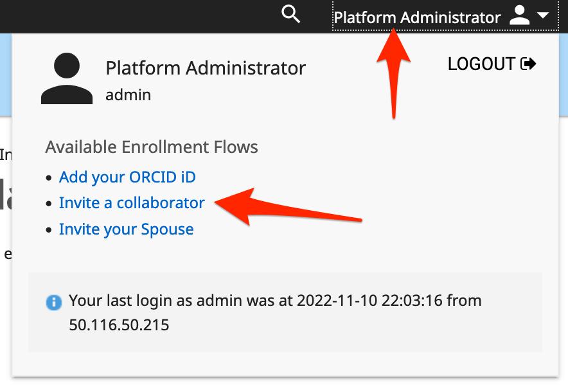Click the logout arrow icon
The image size is (568, 392).
tap(528, 64)
